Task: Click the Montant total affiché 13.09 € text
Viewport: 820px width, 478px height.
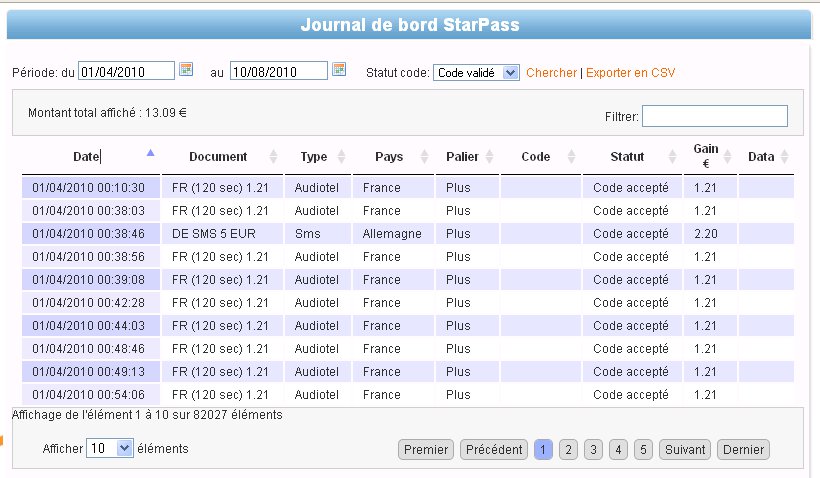Action: tap(107, 112)
